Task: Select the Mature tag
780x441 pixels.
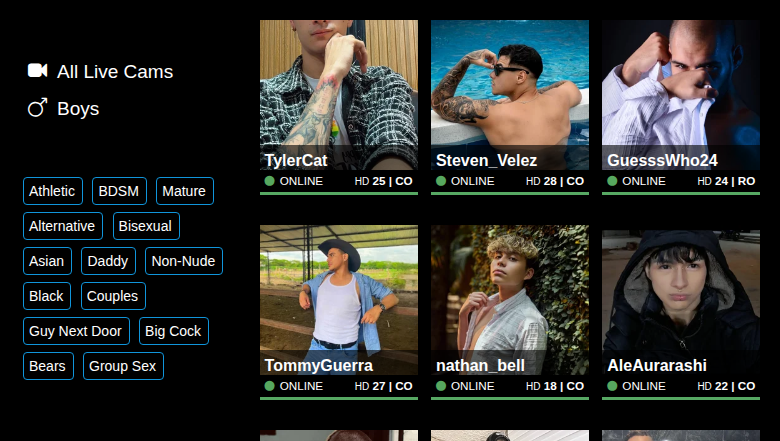Action: click(185, 191)
